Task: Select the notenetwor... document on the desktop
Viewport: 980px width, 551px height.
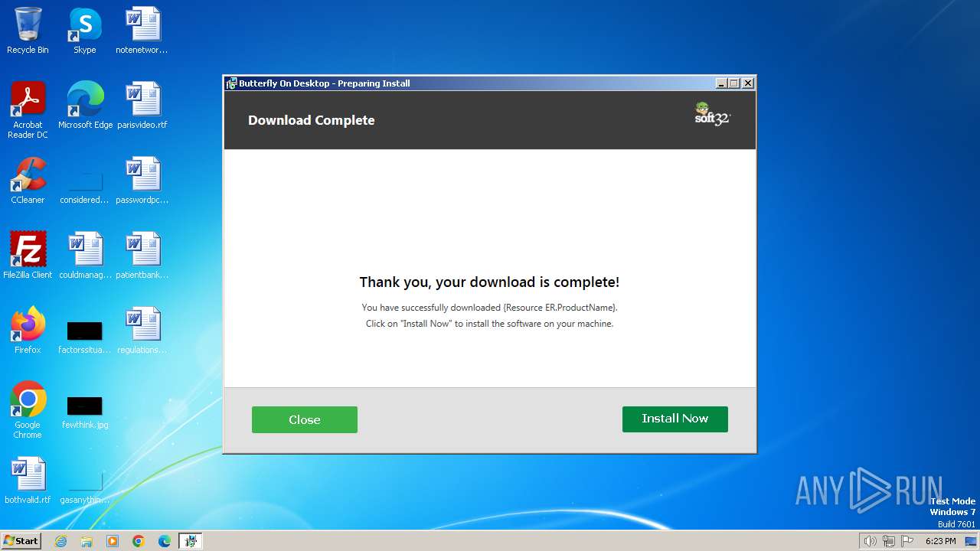Action: click(x=142, y=31)
